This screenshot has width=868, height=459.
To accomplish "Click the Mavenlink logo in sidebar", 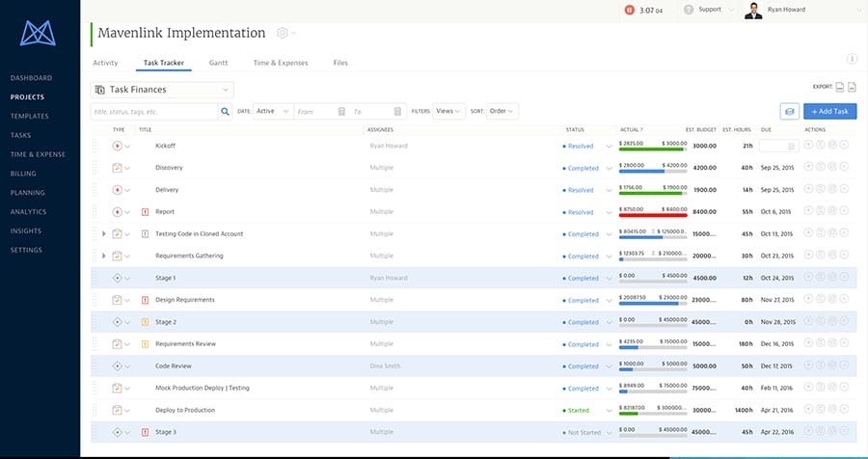I will 40,34.
